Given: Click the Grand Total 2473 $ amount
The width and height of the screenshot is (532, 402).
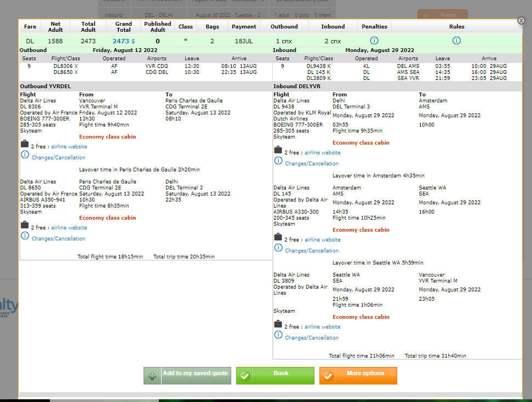Looking at the screenshot, I should 123,41.
